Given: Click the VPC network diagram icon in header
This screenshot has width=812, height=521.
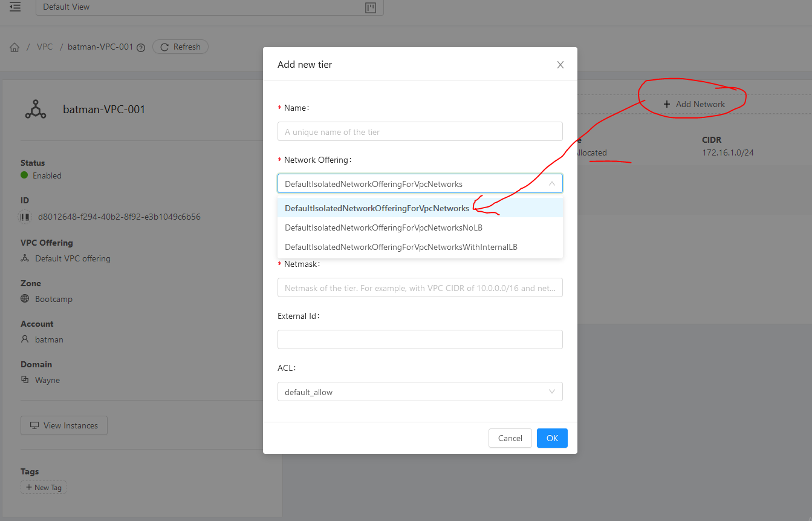Looking at the screenshot, I should (x=36, y=110).
